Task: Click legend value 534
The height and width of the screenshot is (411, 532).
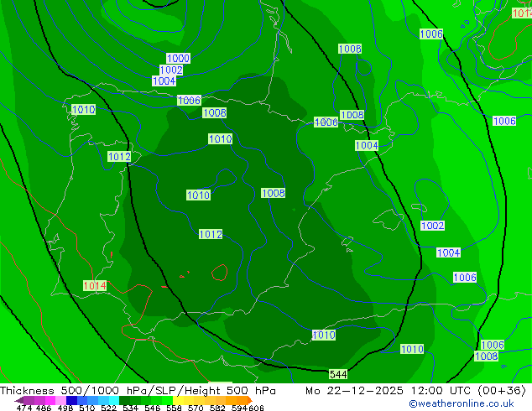Action: (130, 408)
